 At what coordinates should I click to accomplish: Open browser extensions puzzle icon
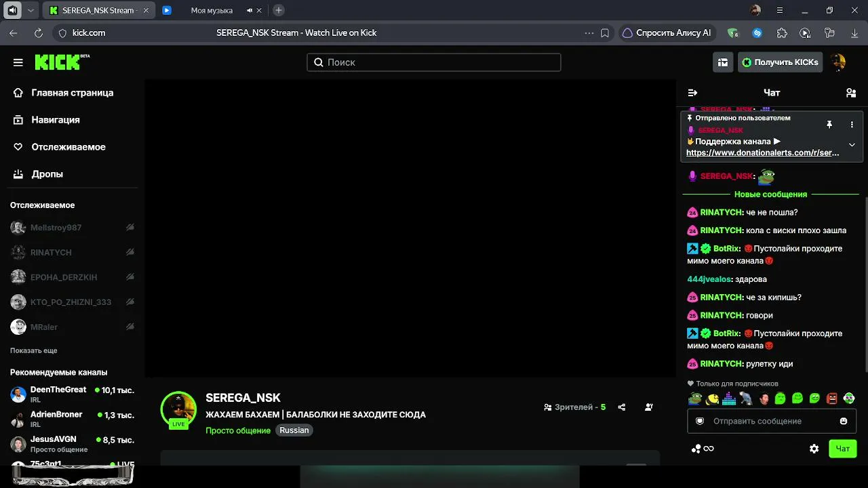(782, 33)
